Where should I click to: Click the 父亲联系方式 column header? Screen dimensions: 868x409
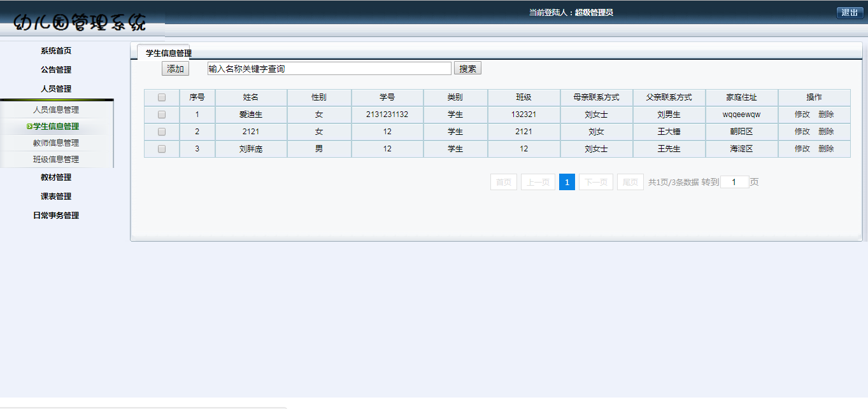(x=669, y=97)
